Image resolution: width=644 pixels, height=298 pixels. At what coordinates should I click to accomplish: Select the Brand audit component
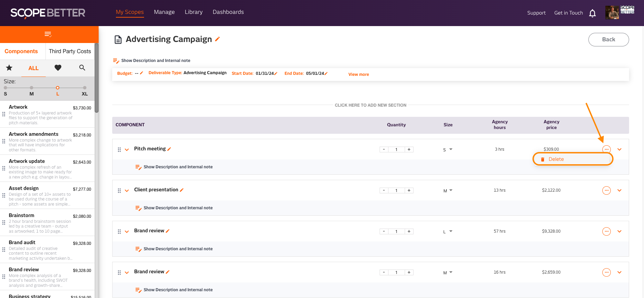pyautogui.click(x=47, y=250)
